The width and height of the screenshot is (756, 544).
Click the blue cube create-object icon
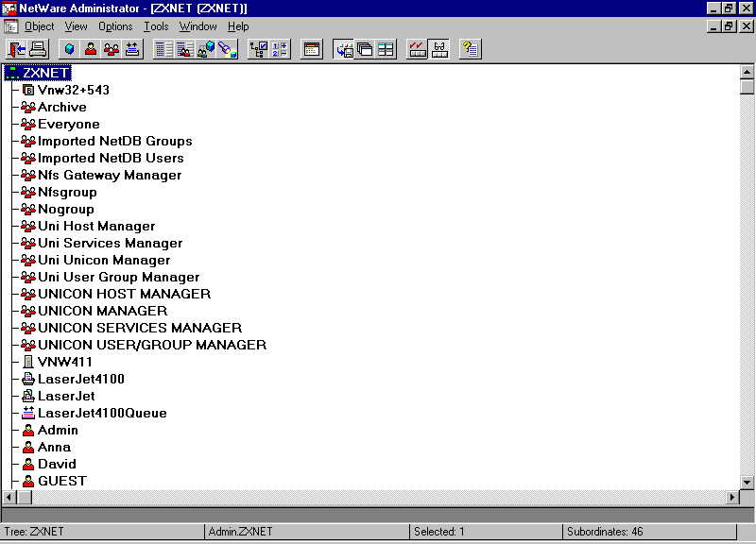pos(69,49)
